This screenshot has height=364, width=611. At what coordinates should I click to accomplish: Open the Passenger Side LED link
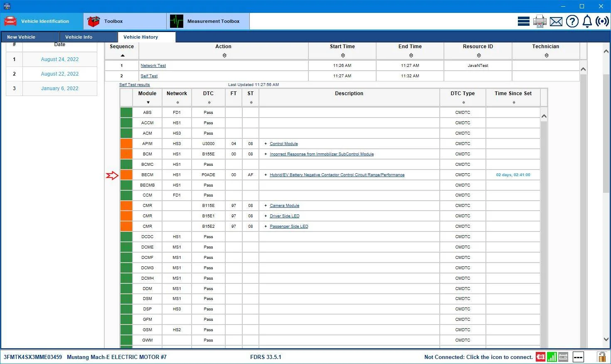[x=289, y=226]
